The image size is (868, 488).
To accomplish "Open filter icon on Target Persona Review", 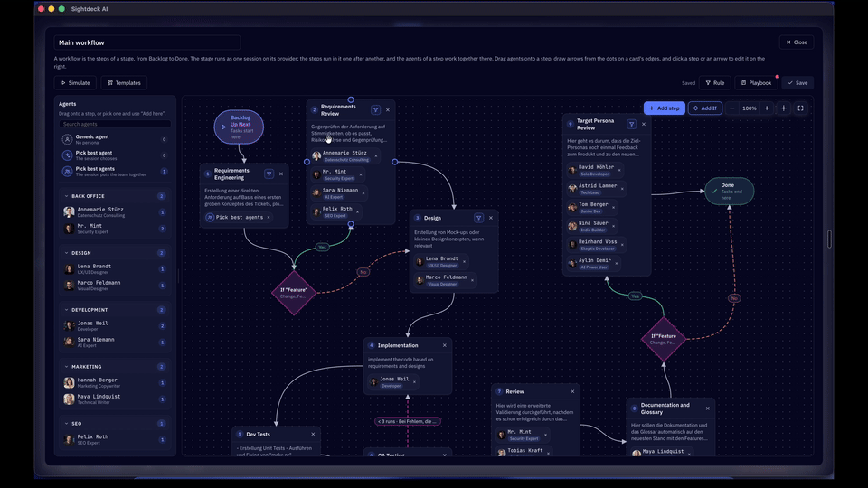I will (632, 124).
